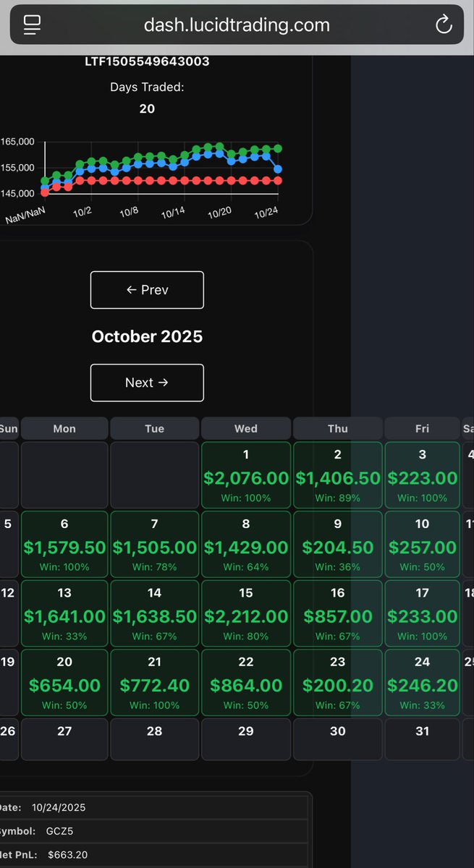Click the 10/20 chart axis label
The width and height of the screenshot is (474, 868).
[x=219, y=213]
